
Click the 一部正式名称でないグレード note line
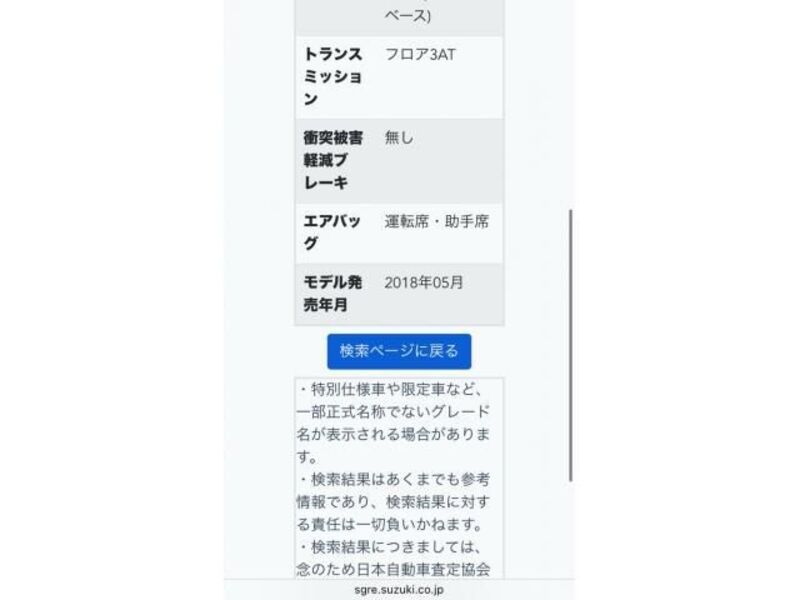coord(393,412)
